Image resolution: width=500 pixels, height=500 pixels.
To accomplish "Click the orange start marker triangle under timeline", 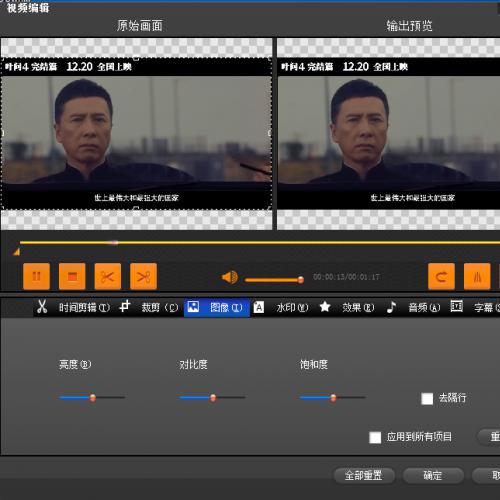I will click(16, 252).
